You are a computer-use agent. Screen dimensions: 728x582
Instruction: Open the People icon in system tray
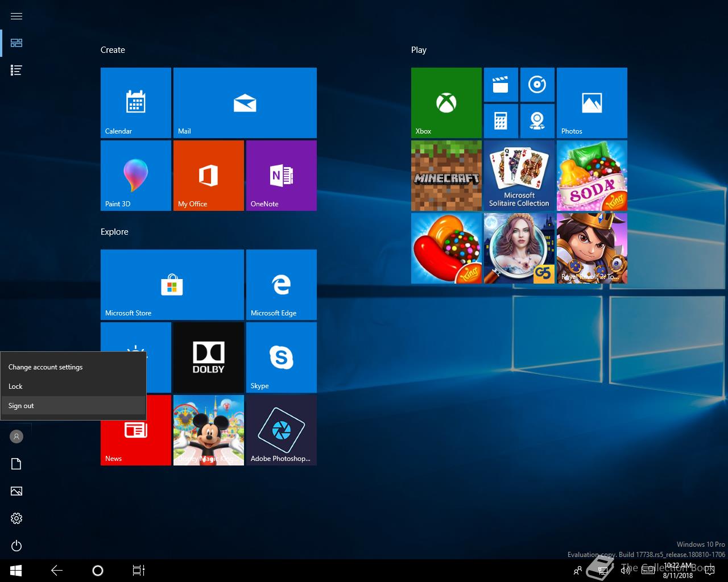(578, 571)
